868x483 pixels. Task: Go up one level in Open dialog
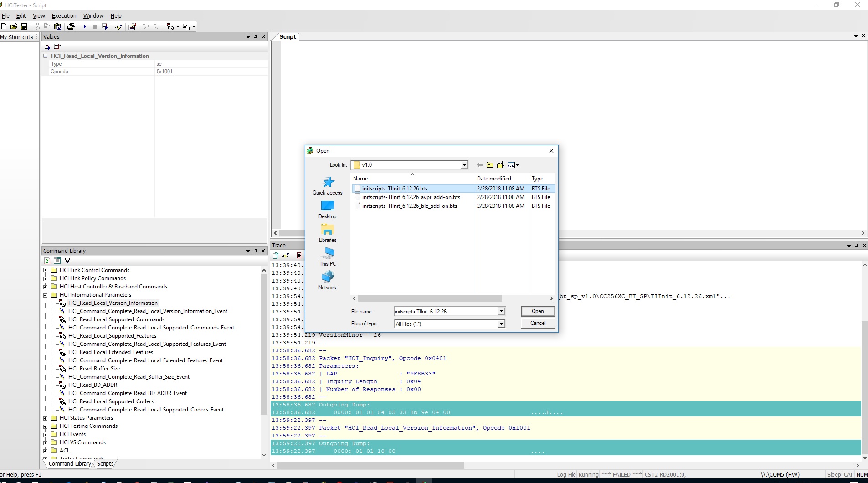pos(490,165)
